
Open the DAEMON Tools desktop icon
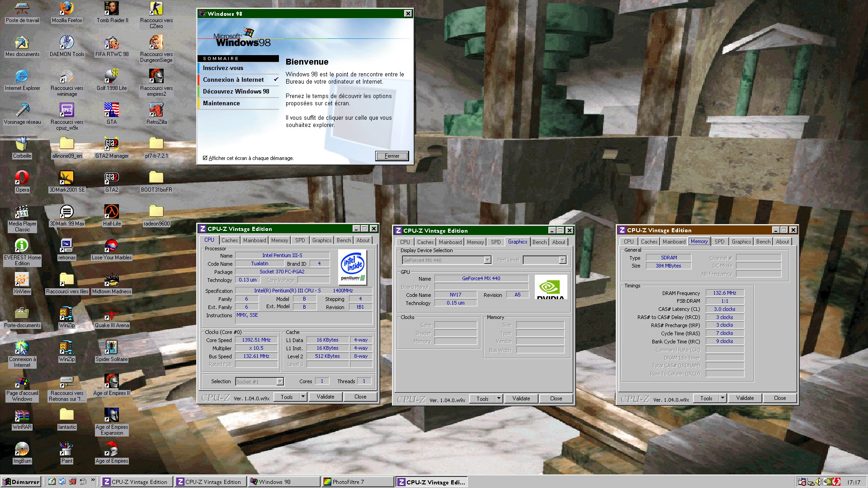(66, 43)
